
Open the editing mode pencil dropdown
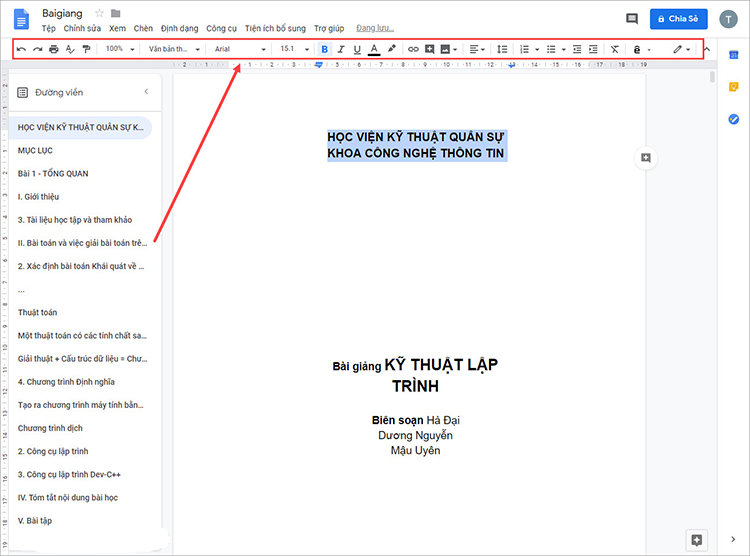coord(682,49)
